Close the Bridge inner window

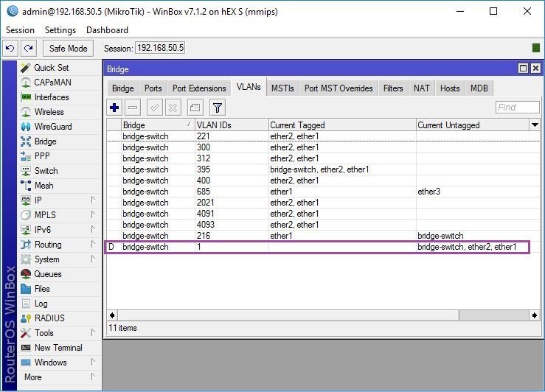(535, 69)
